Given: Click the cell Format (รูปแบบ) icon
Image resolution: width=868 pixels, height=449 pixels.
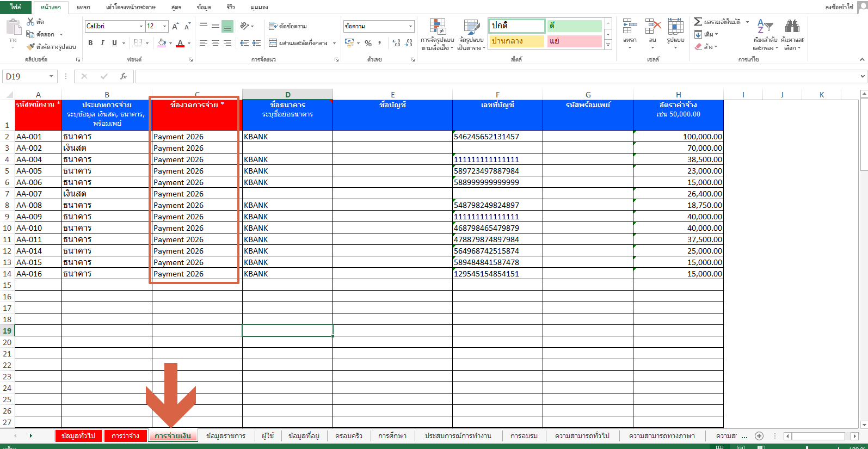Looking at the screenshot, I should click(x=675, y=26).
